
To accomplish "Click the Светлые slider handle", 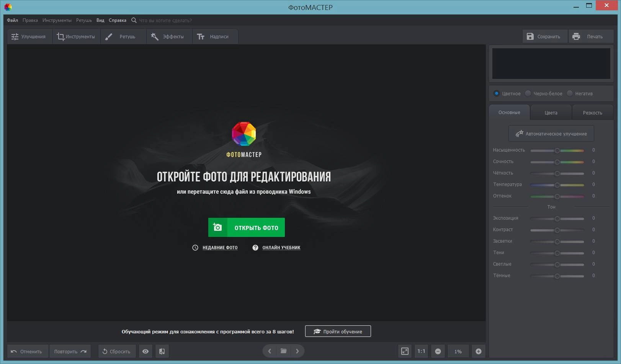I will click(557, 264).
